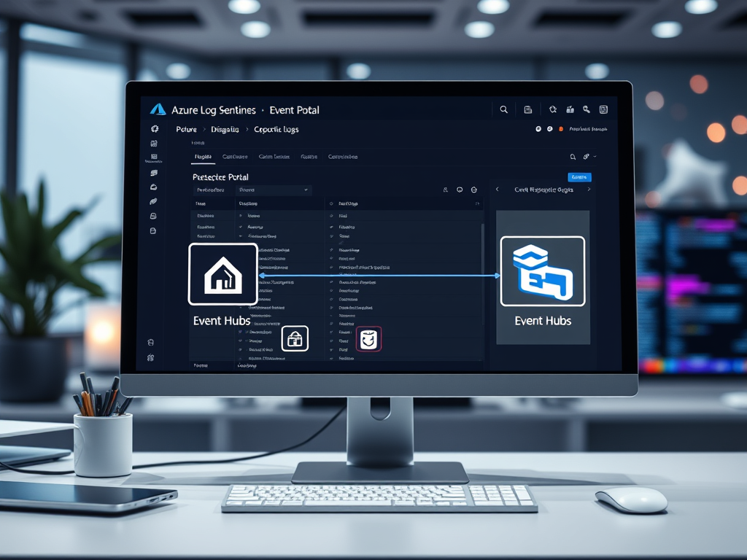Click the right panel's 'Event Hubs' label
Screen dimensions: 747x560
pyautogui.click(x=543, y=321)
